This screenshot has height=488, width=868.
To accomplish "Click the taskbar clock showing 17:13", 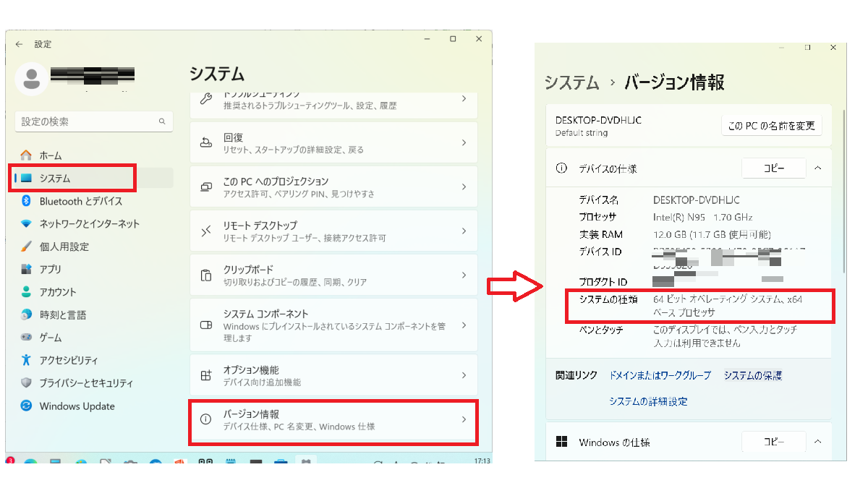I will point(482,461).
